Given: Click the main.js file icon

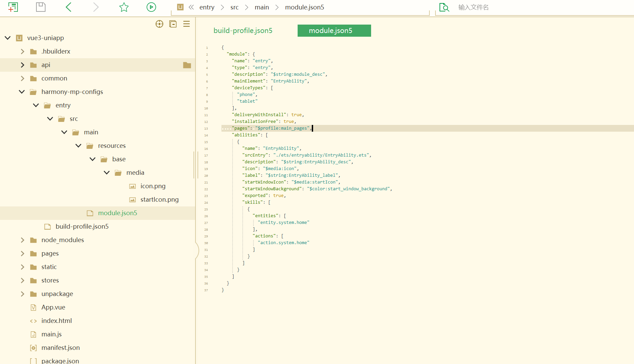Looking at the screenshot, I should 33,334.
